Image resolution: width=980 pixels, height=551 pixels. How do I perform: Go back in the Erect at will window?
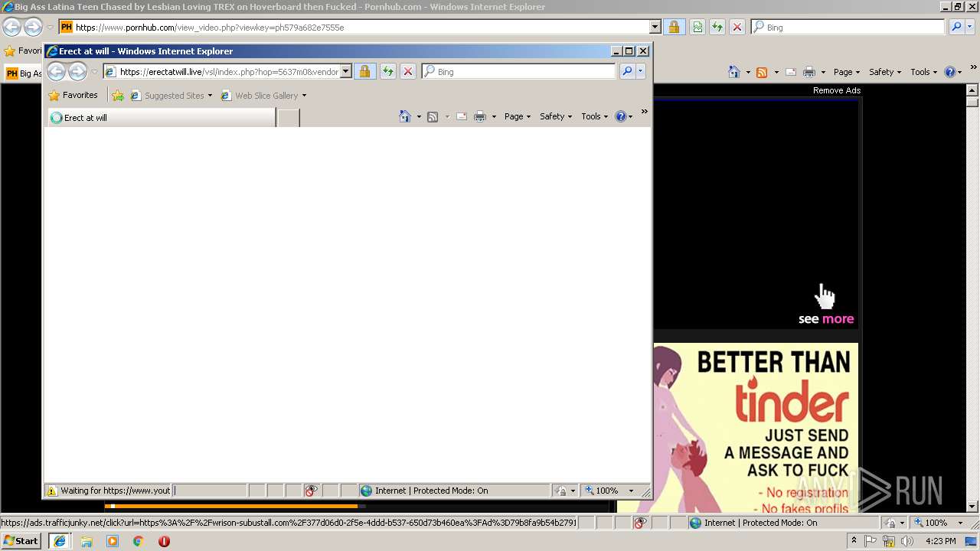point(56,71)
